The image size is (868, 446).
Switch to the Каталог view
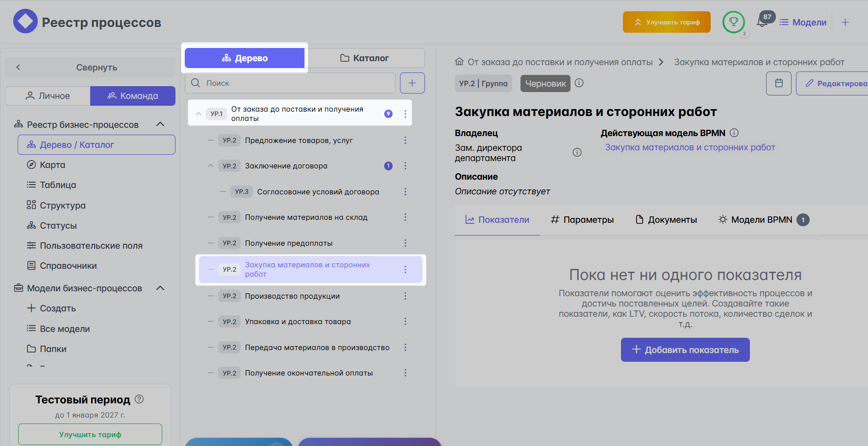365,58
